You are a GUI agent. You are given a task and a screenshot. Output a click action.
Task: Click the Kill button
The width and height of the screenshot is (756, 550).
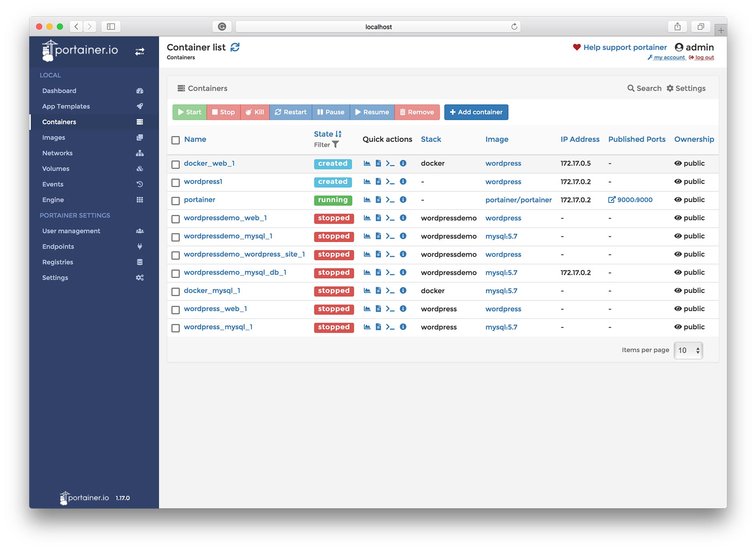pos(255,112)
